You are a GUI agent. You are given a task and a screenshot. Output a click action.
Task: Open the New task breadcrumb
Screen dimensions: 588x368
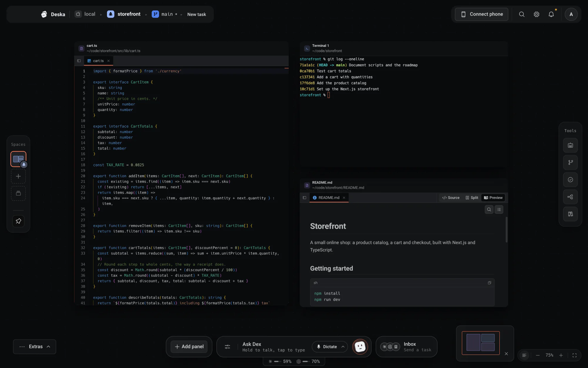pyautogui.click(x=196, y=14)
